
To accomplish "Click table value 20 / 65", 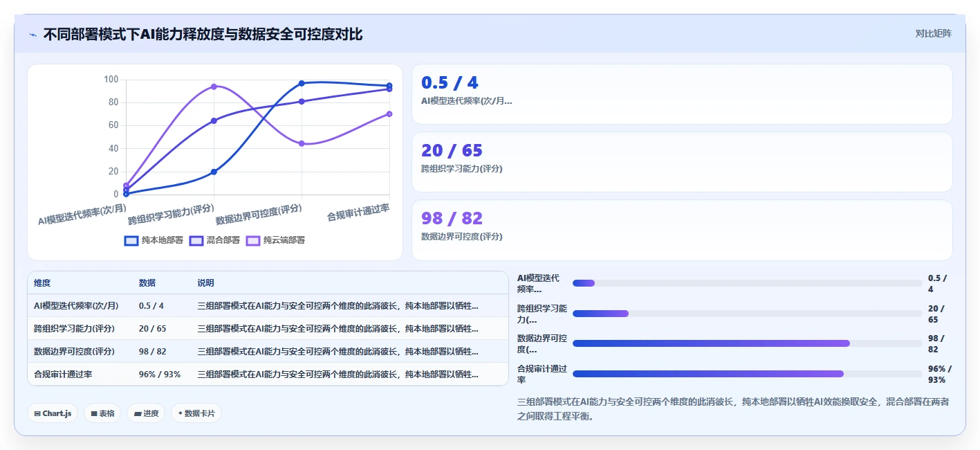I will (x=153, y=329).
